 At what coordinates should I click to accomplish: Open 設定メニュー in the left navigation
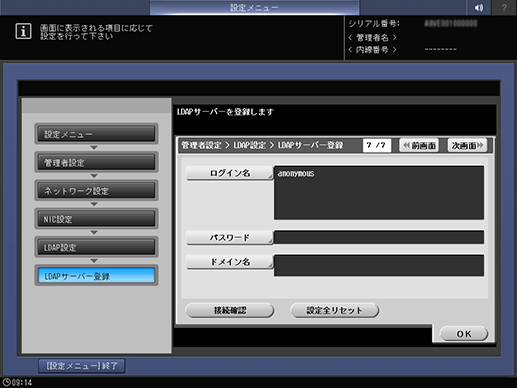96,134
